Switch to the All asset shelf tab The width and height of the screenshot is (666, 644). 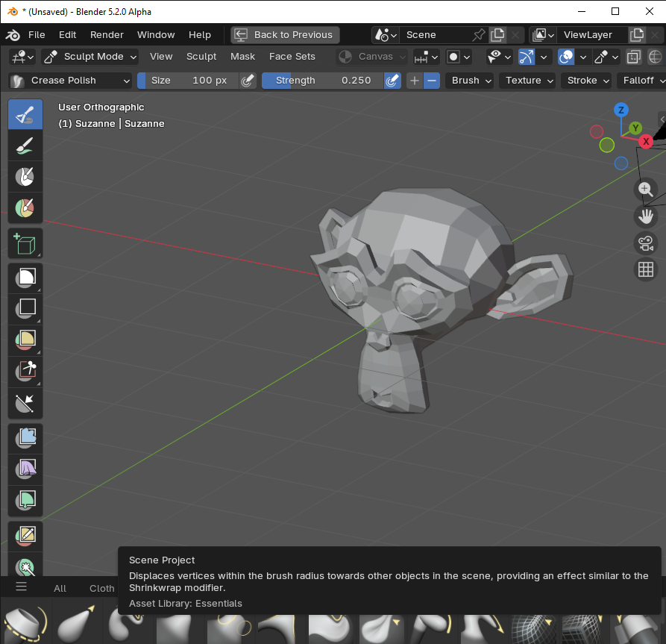coord(60,588)
